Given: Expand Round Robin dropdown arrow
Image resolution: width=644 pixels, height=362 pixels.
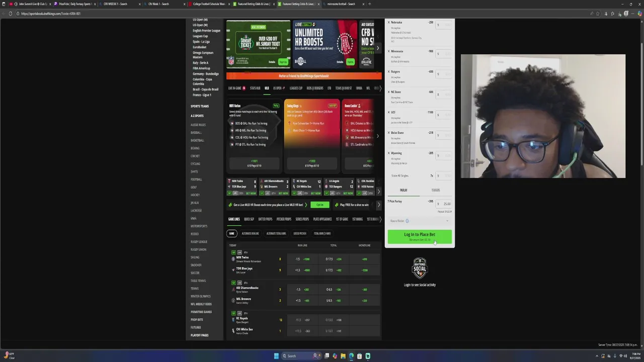Looking at the screenshot, I should click(x=447, y=221).
